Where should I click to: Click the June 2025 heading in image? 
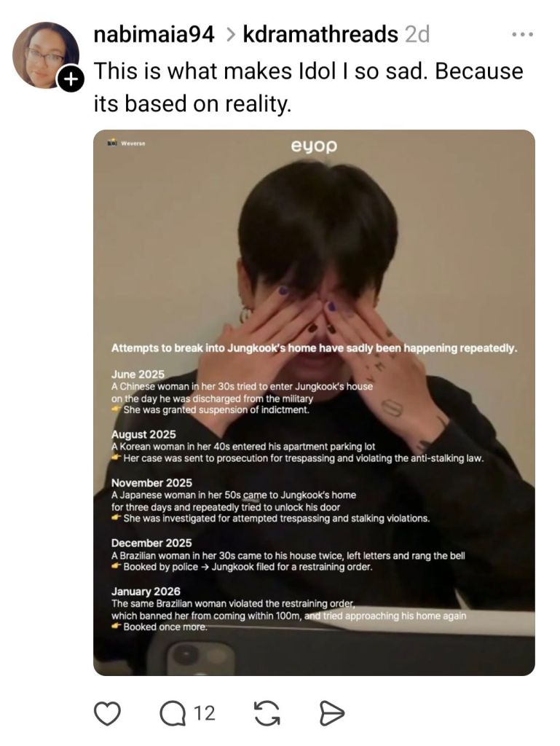tap(138, 374)
